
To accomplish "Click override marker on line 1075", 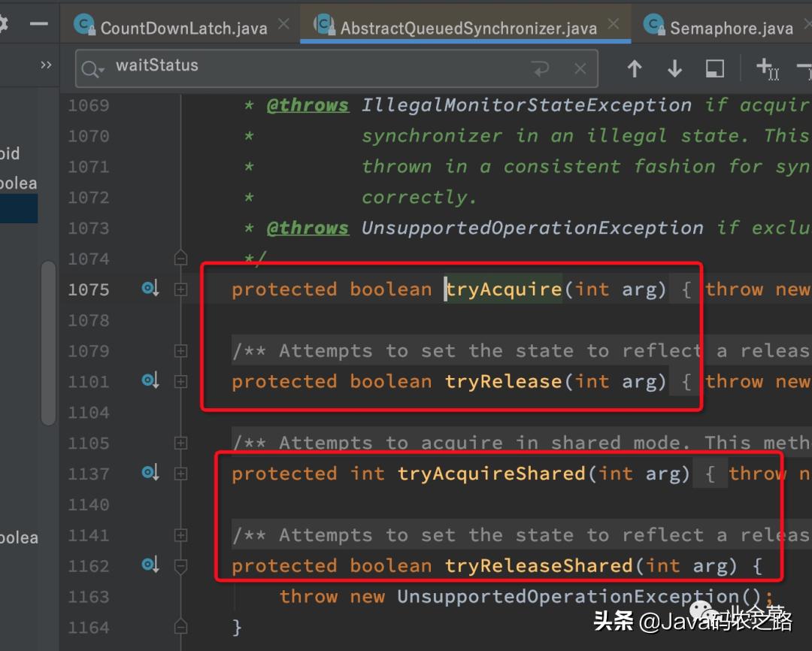I will click(150, 288).
